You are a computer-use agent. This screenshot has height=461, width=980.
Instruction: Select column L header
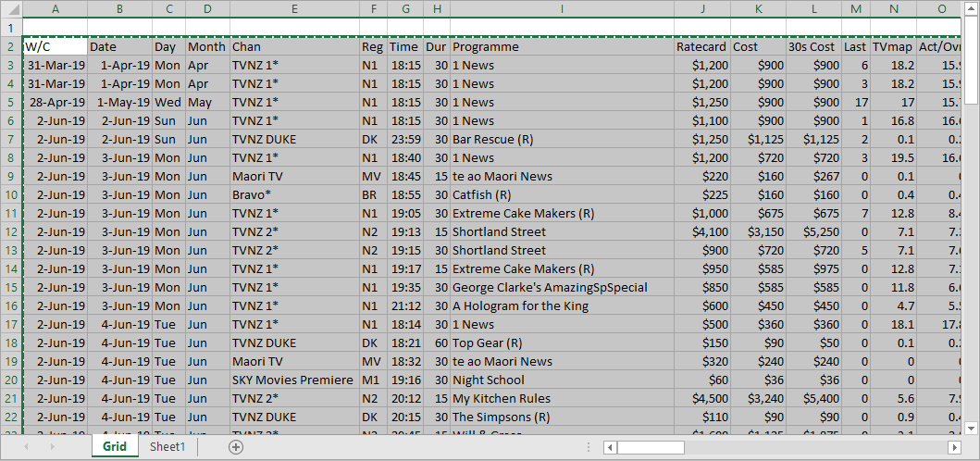(x=813, y=8)
